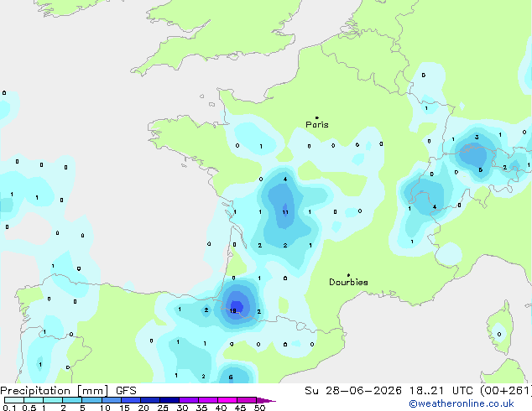
Task: Pick the 10–15 mm blue legend swatch
Action: (112, 400)
